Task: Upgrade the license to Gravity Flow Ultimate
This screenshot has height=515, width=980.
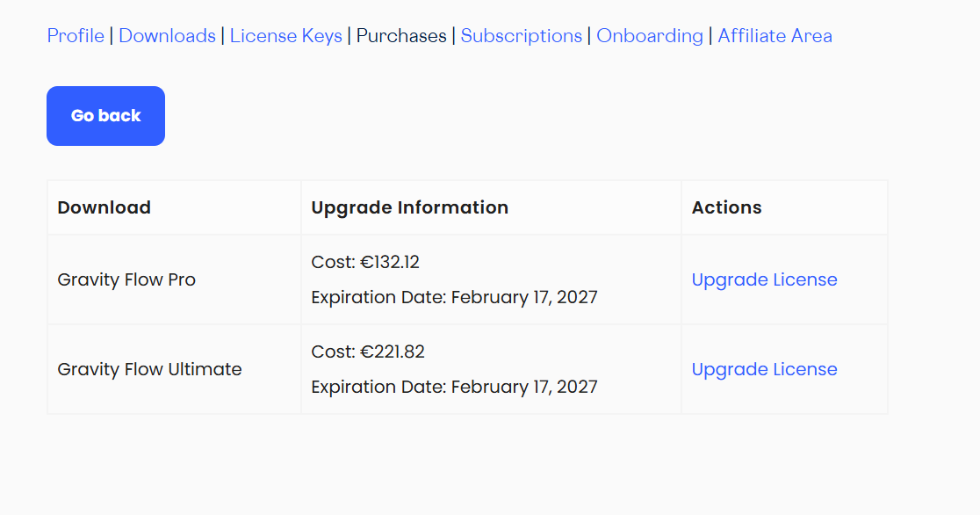Action: click(764, 369)
